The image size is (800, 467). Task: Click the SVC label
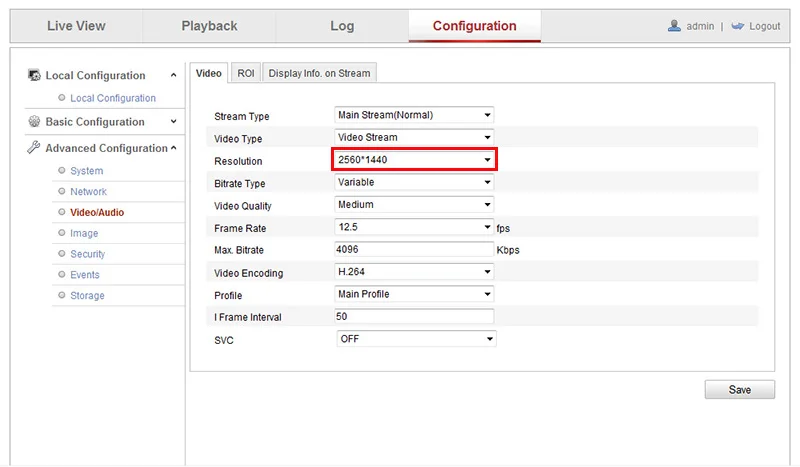pyautogui.click(x=224, y=340)
